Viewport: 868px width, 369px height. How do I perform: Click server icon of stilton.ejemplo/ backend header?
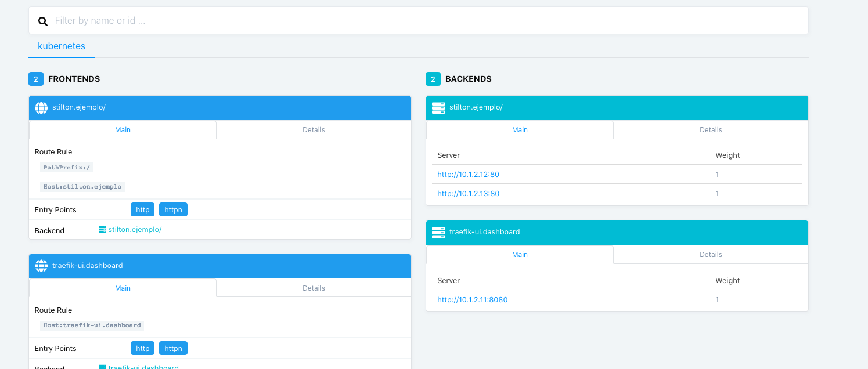438,107
